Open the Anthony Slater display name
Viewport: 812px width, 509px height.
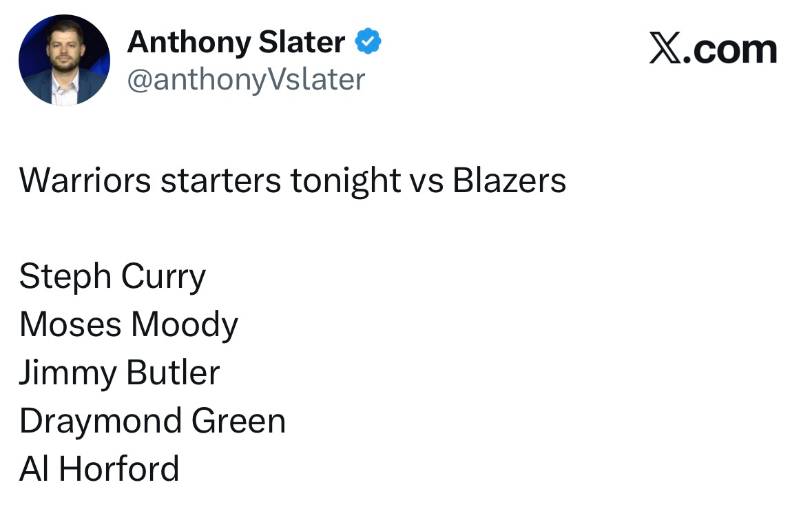236,43
